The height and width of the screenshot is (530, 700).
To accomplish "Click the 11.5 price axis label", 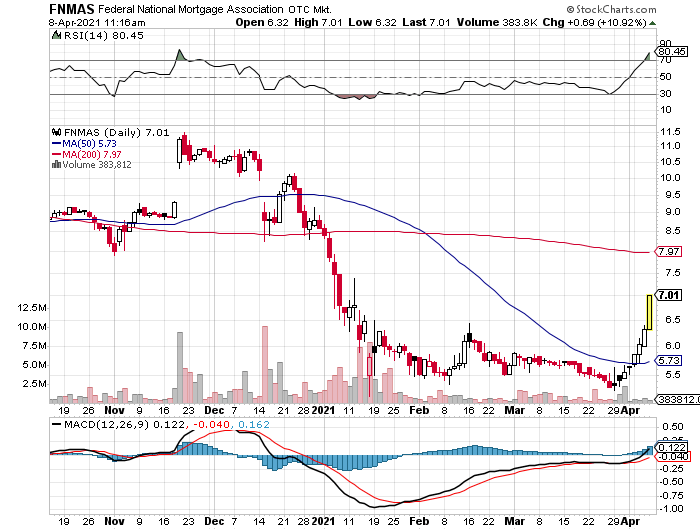I will pos(670,132).
